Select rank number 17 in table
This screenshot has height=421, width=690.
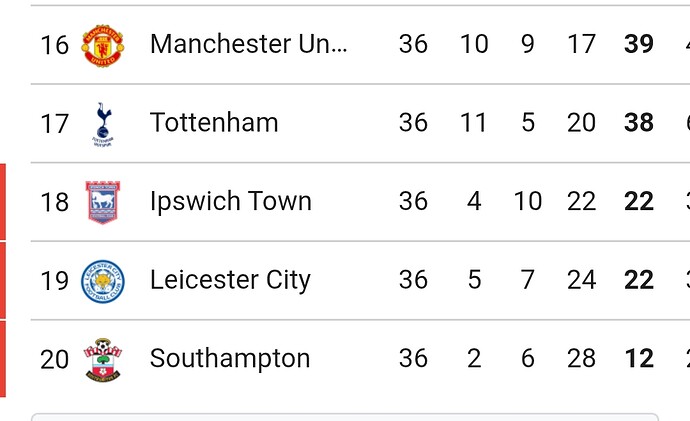pyautogui.click(x=55, y=124)
